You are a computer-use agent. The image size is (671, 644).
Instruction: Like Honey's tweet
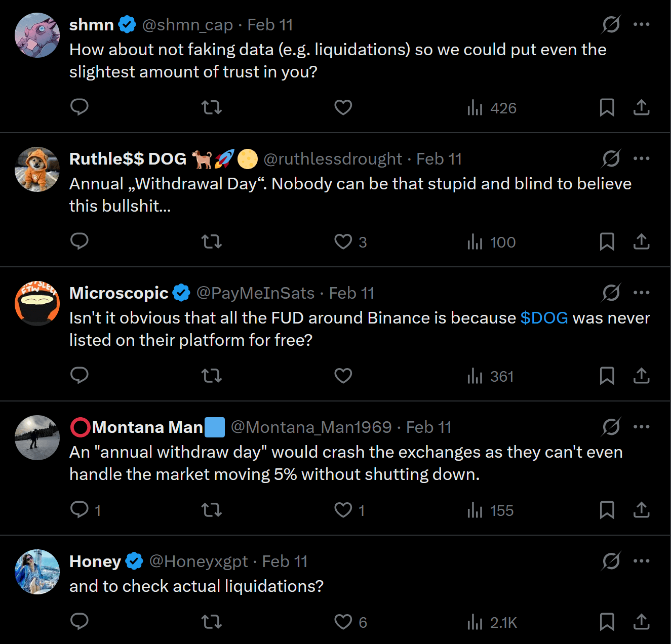click(343, 622)
